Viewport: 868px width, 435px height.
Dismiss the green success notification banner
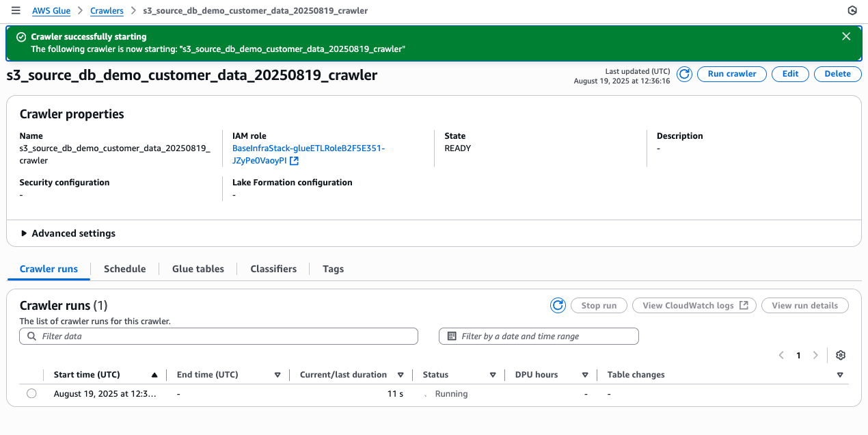coord(846,36)
